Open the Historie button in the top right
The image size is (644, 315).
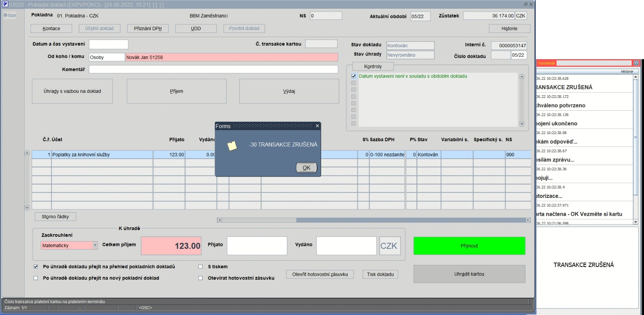[x=510, y=29]
